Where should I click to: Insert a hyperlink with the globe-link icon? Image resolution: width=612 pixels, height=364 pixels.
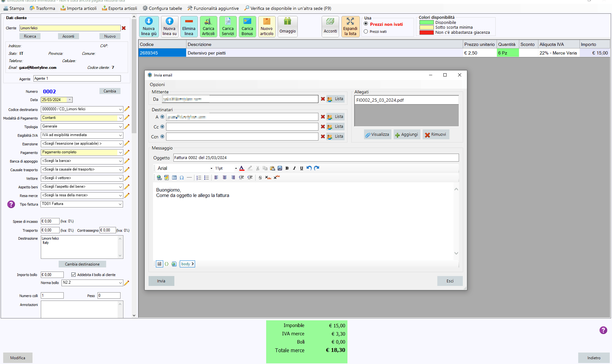pos(159,178)
